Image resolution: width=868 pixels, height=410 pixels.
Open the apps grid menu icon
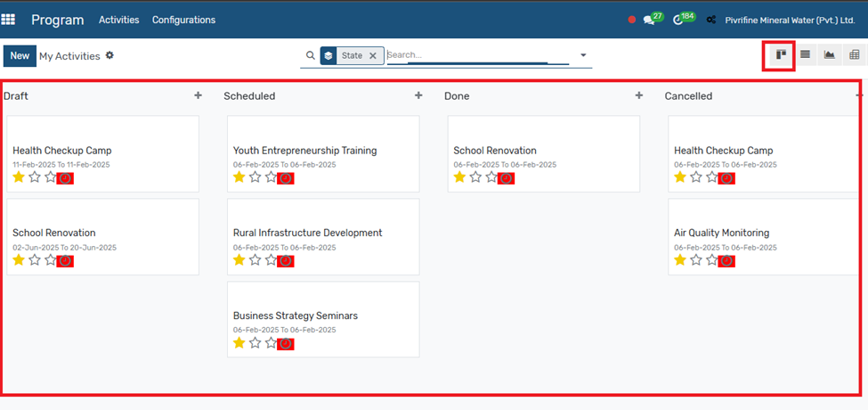coord(8,20)
